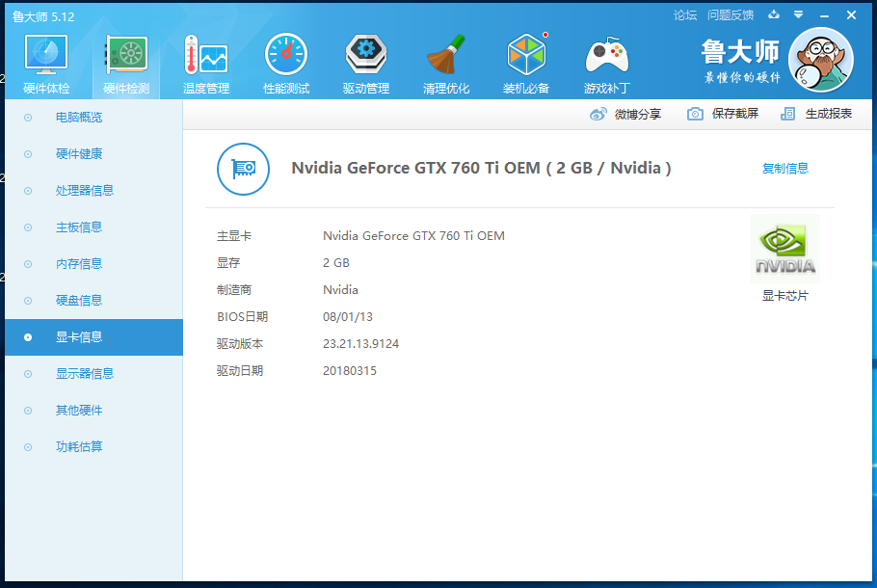Viewport: 877px width, 588px height.
Task: Select 硬盘信息 in sidebar
Action: pos(94,301)
